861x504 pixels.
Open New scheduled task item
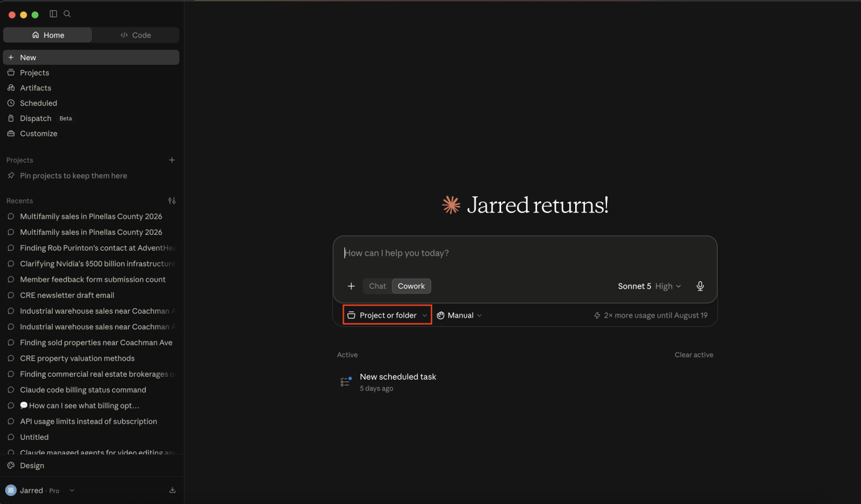(x=525, y=382)
